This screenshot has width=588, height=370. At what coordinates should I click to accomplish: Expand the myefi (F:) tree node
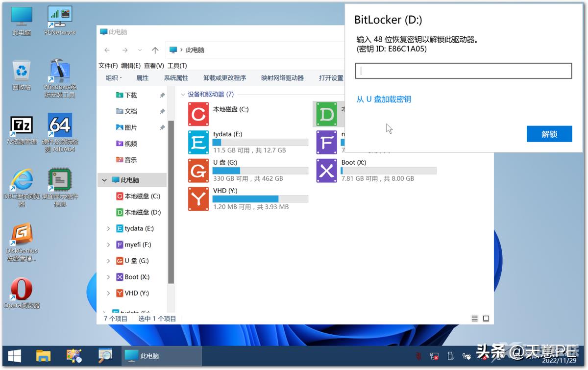click(108, 245)
